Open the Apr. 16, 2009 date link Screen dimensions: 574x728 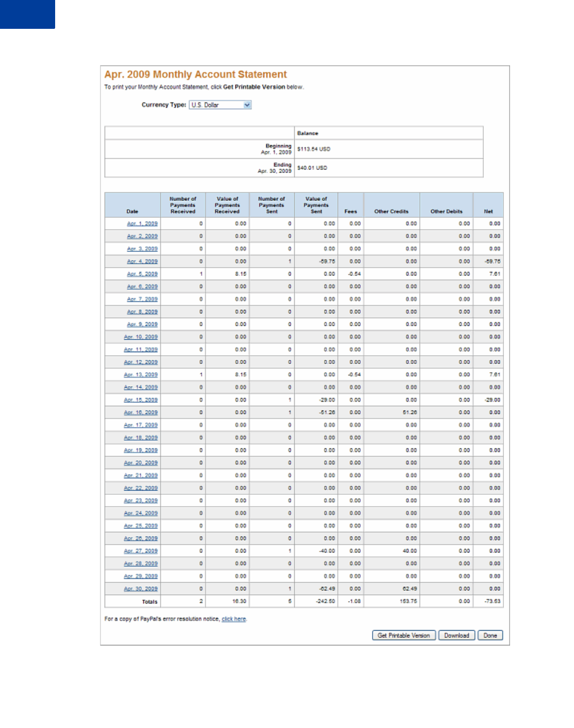(x=141, y=413)
